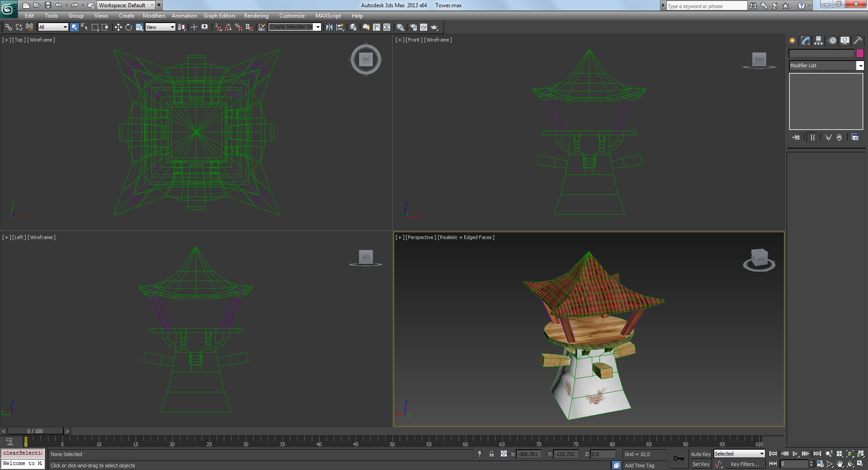Save the file with the floppy icon

(x=47, y=5)
